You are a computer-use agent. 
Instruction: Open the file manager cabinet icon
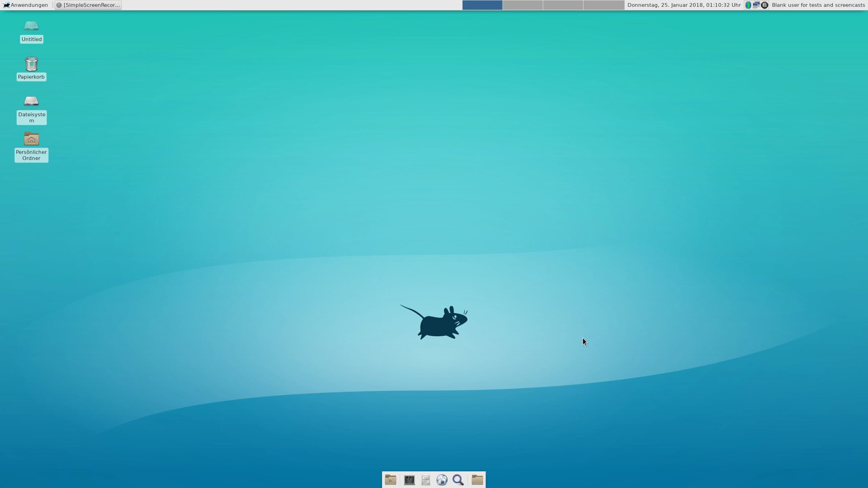[426, 480]
